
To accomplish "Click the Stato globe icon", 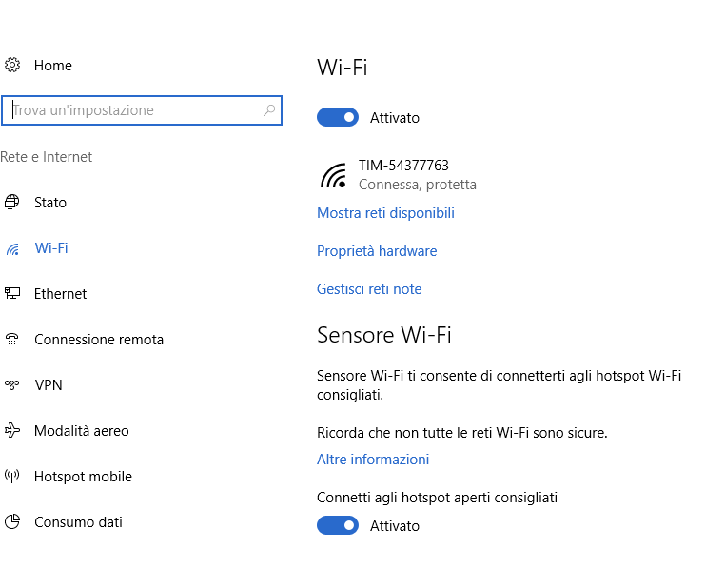I will click(12, 202).
